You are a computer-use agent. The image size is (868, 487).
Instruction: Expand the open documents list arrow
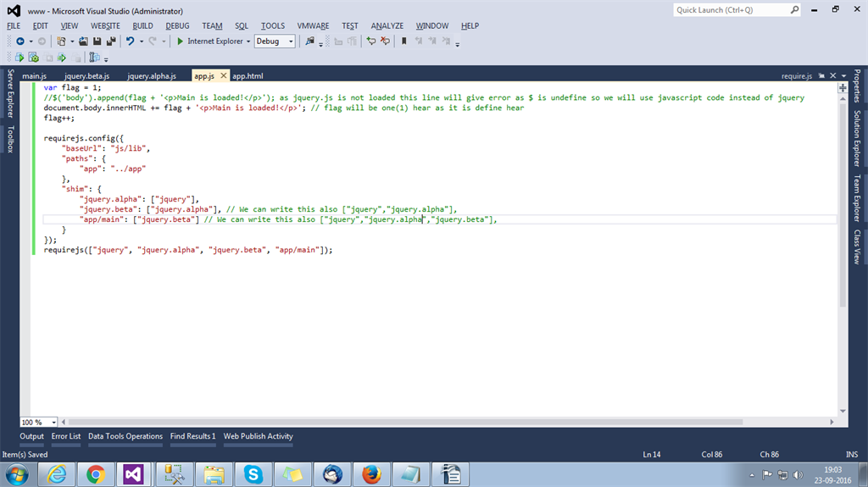[843, 76]
